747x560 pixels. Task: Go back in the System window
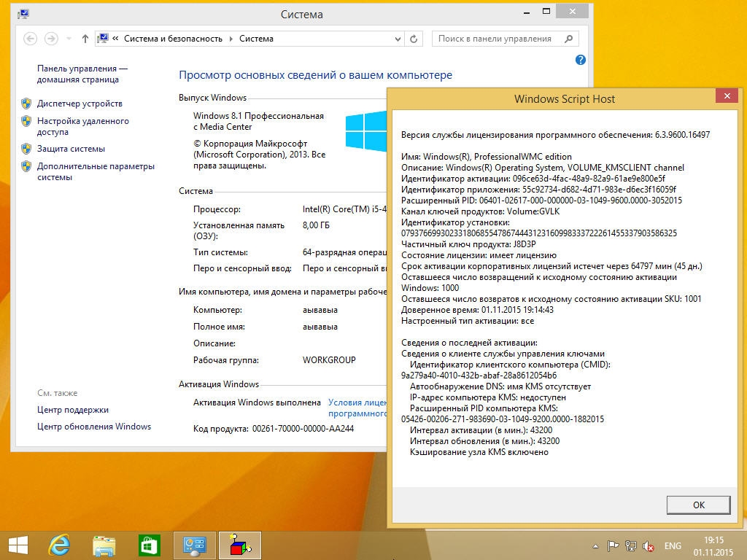tap(30, 39)
